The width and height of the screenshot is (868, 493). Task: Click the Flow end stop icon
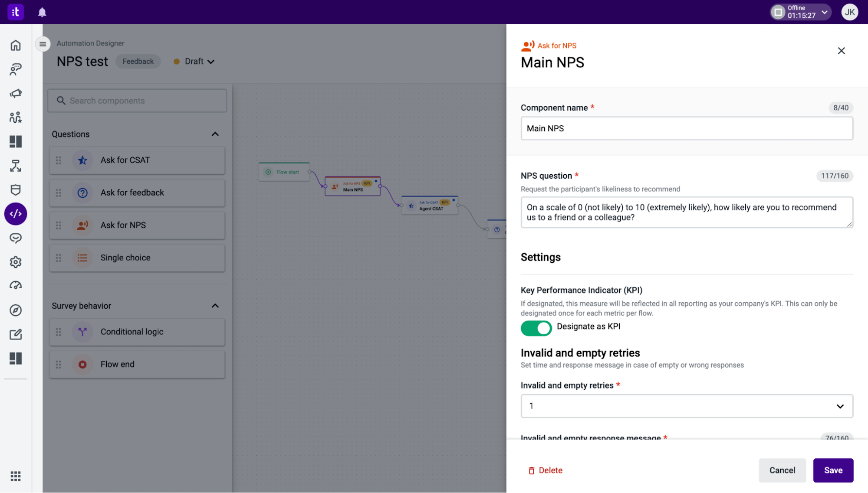(x=82, y=365)
